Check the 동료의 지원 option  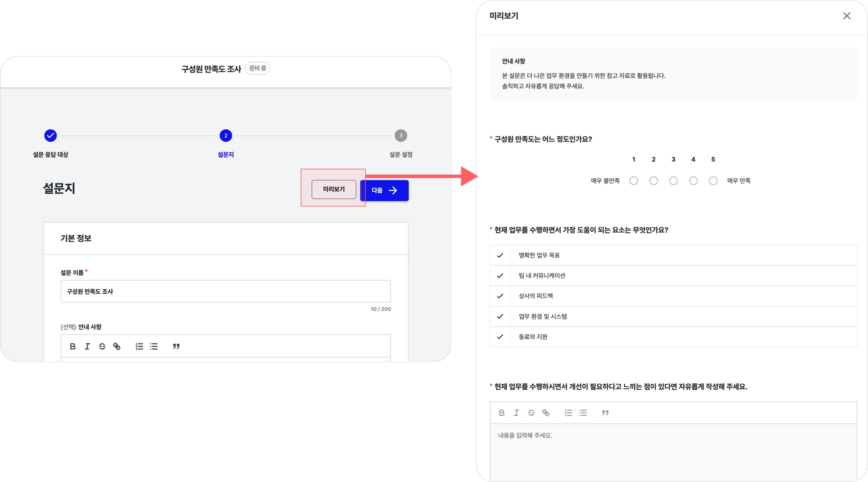tap(500, 337)
